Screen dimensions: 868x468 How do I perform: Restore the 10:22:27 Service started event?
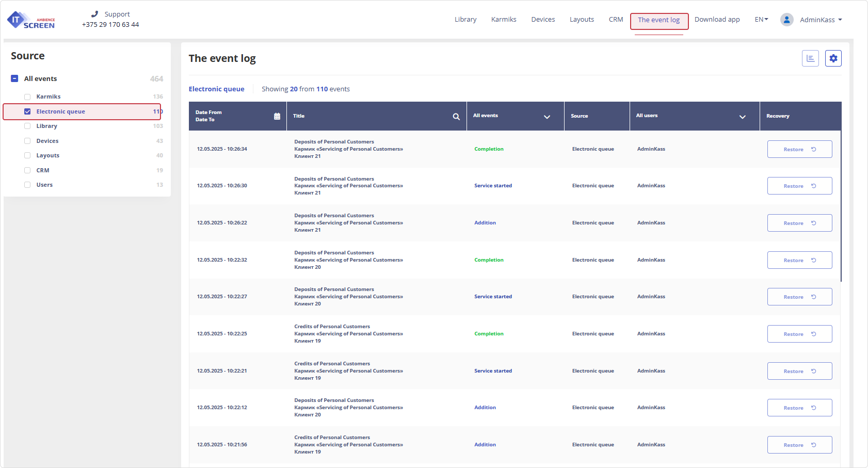799,297
